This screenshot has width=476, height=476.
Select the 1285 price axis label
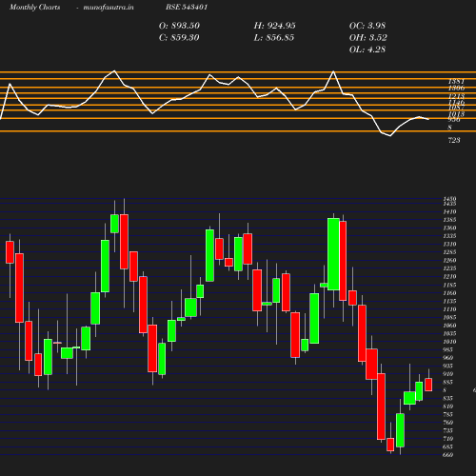(449, 252)
